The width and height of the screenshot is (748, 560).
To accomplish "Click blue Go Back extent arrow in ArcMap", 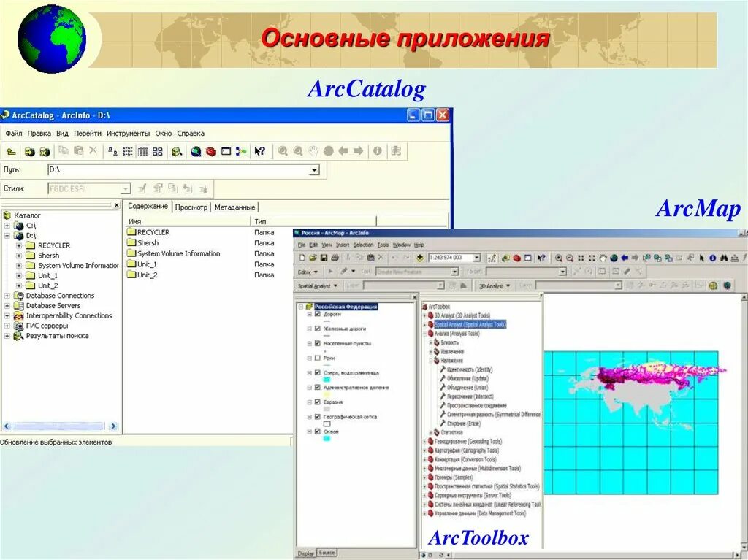I will 625,258.
